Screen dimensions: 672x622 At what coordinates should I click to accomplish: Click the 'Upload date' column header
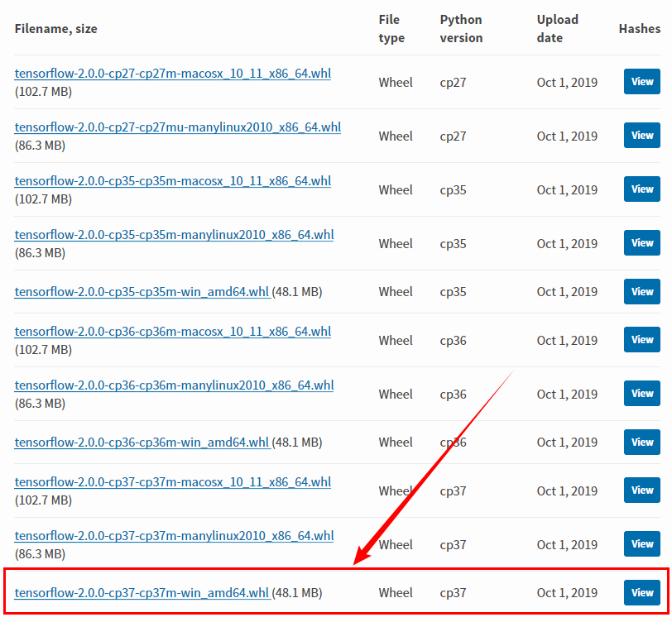[558, 29]
